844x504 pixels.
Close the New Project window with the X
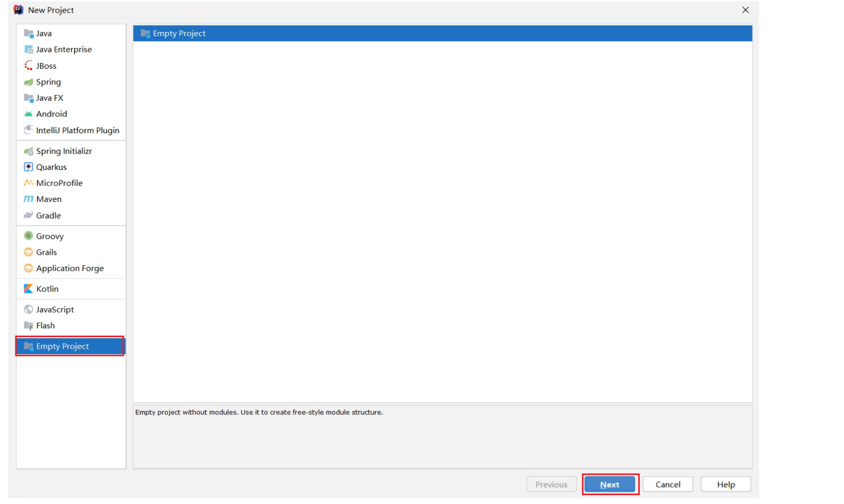(745, 10)
